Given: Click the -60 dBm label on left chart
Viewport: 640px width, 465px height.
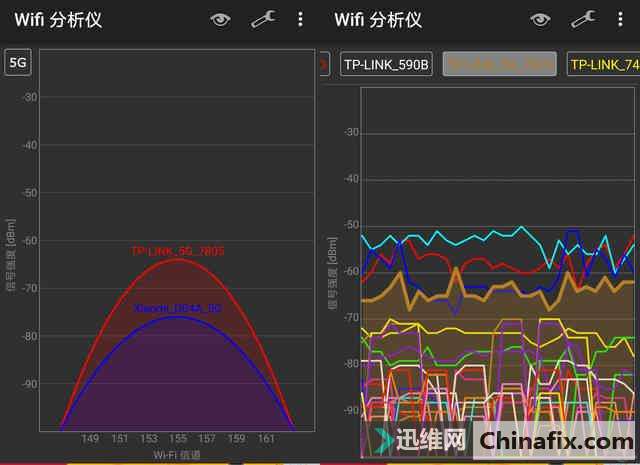Looking at the screenshot, I should click(x=29, y=241).
